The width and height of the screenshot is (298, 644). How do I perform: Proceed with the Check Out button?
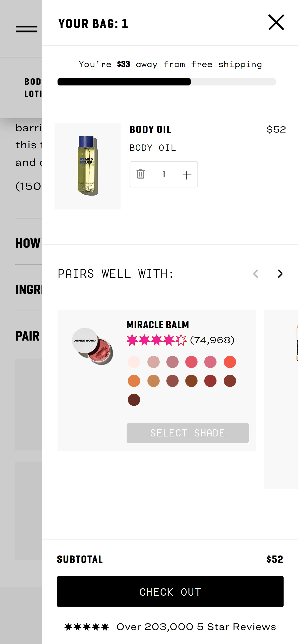click(x=170, y=592)
